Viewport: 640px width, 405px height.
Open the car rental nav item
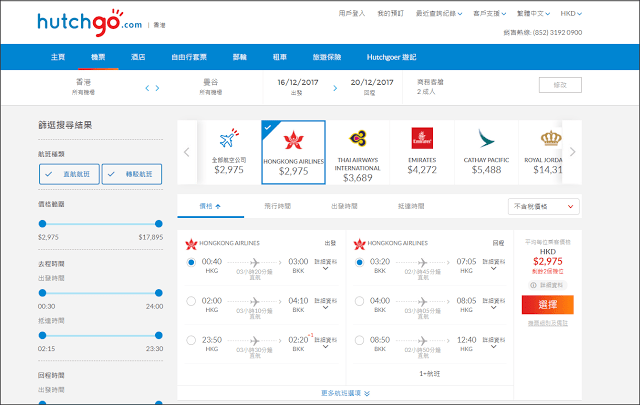[x=280, y=57]
